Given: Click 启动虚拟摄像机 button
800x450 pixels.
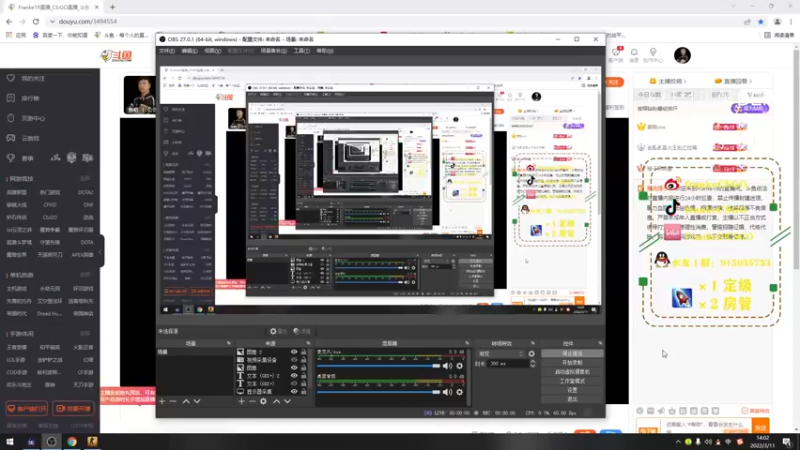Looking at the screenshot, I should [572, 372].
